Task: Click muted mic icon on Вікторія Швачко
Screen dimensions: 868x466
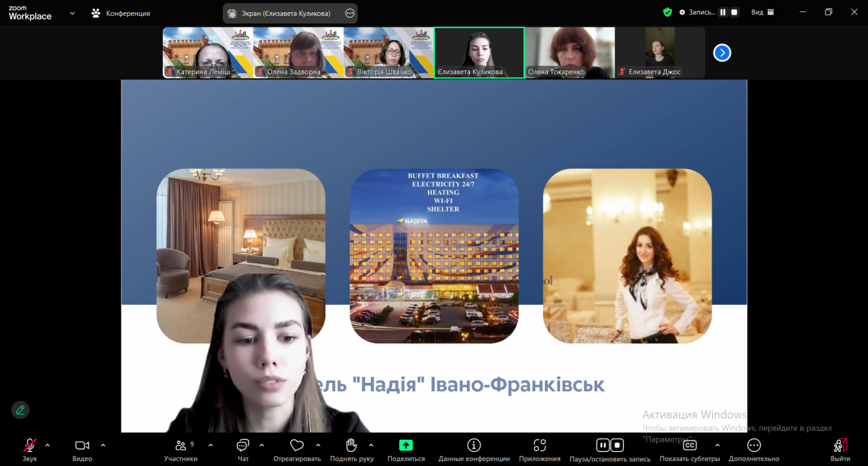Action: (x=351, y=72)
